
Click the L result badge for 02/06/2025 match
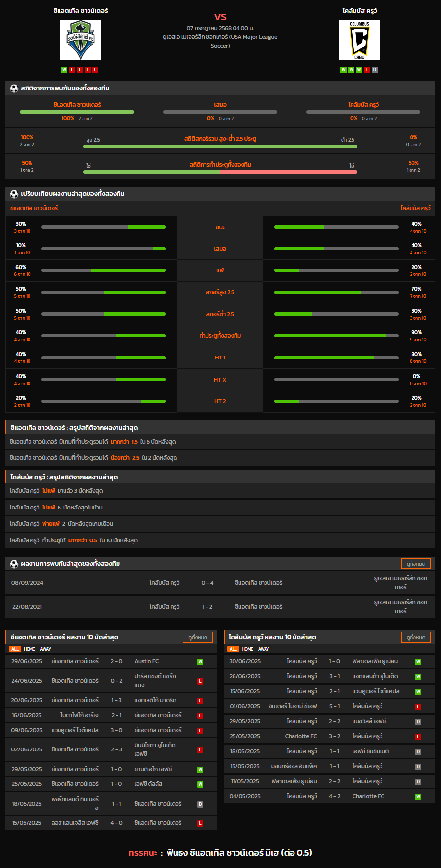[200, 750]
